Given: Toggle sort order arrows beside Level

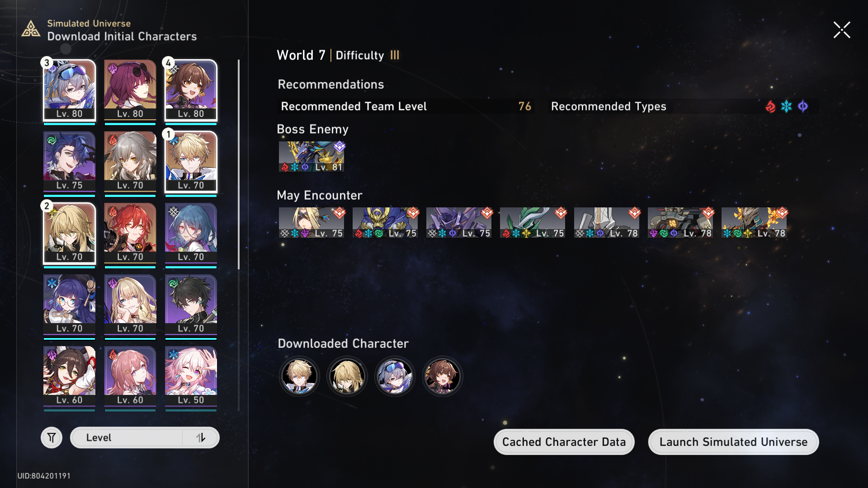Looking at the screenshot, I should point(201,437).
